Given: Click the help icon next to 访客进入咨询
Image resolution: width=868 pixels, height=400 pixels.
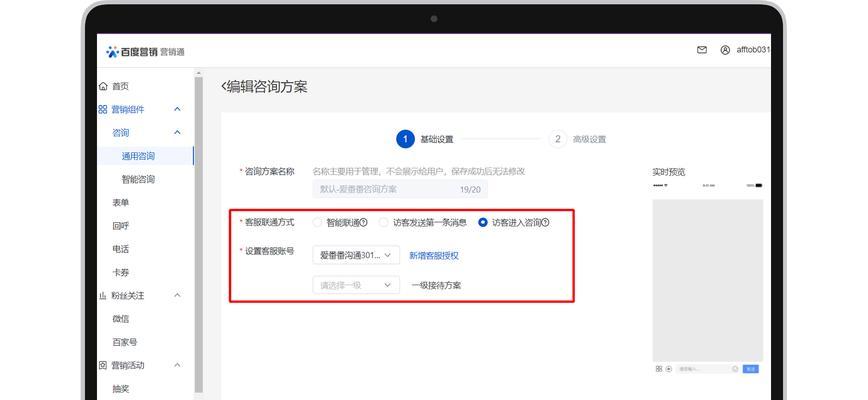Looking at the screenshot, I should [545, 223].
